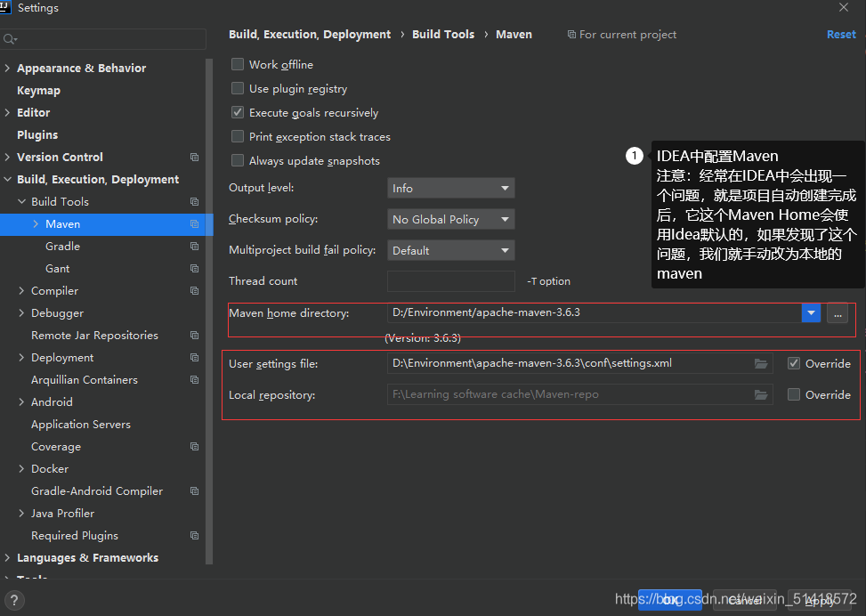Image resolution: width=866 pixels, height=616 pixels.
Task: Expand the Debugger node
Action: (x=21, y=312)
